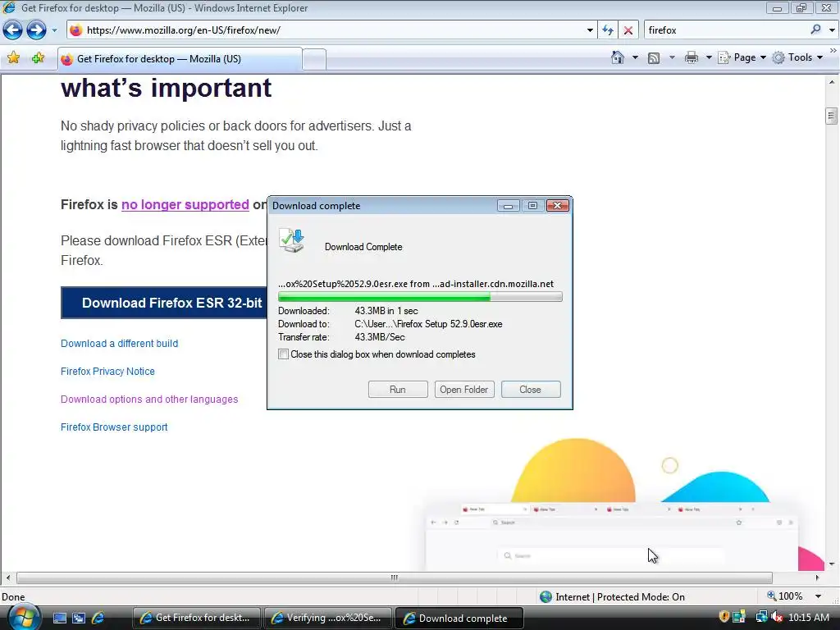
Task: Click Switch between windows quick launch icon
Action: point(79,619)
